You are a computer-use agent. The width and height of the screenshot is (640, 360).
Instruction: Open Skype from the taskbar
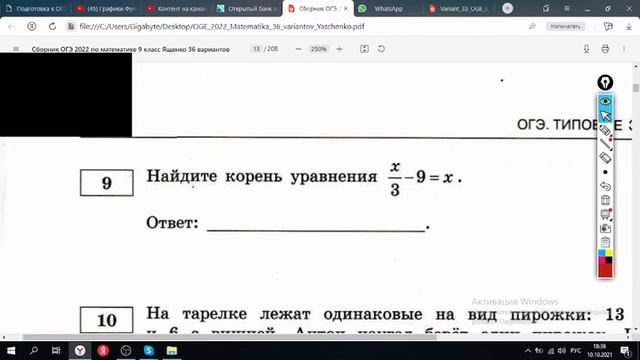pos(149,350)
